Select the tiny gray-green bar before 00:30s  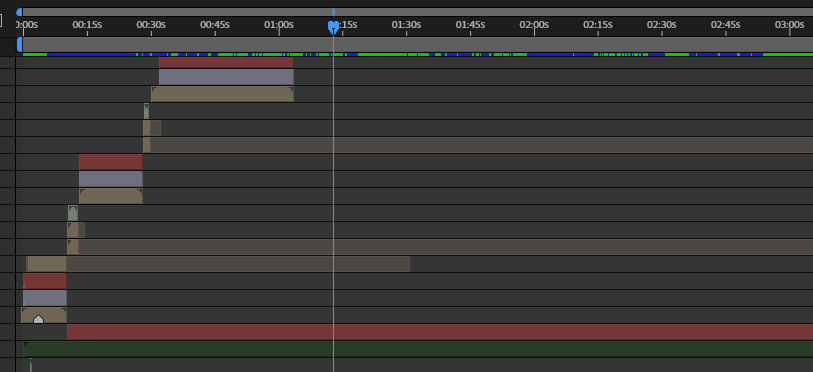(146, 111)
